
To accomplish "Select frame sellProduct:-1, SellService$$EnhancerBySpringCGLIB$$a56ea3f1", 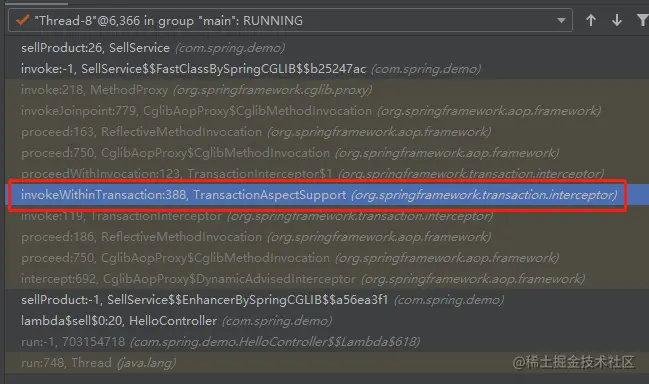I will pos(327,300).
